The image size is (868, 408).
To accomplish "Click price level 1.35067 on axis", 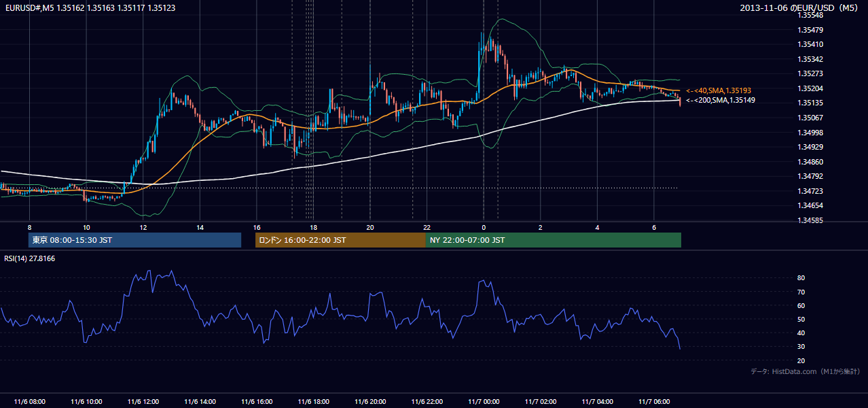I will point(810,118).
